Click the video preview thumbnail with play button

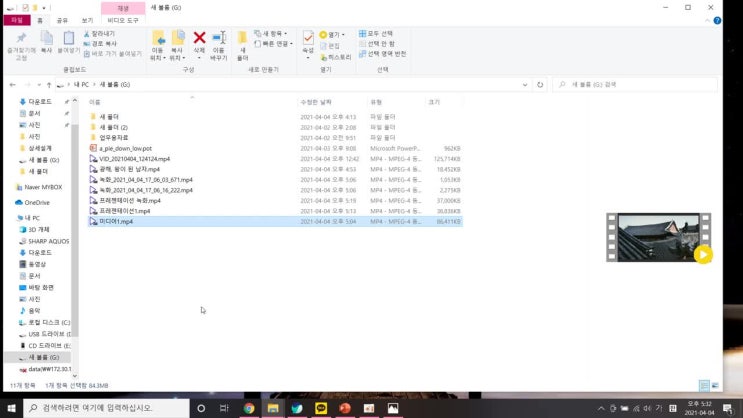pos(659,237)
